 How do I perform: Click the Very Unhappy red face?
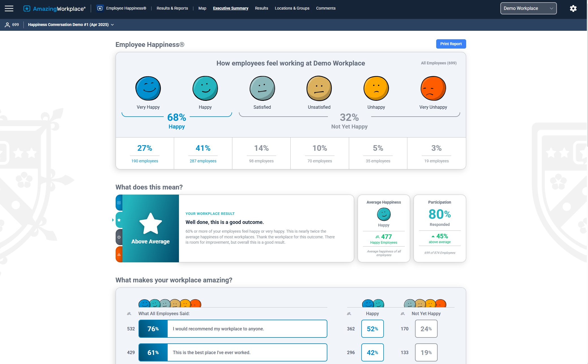[433, 88]
